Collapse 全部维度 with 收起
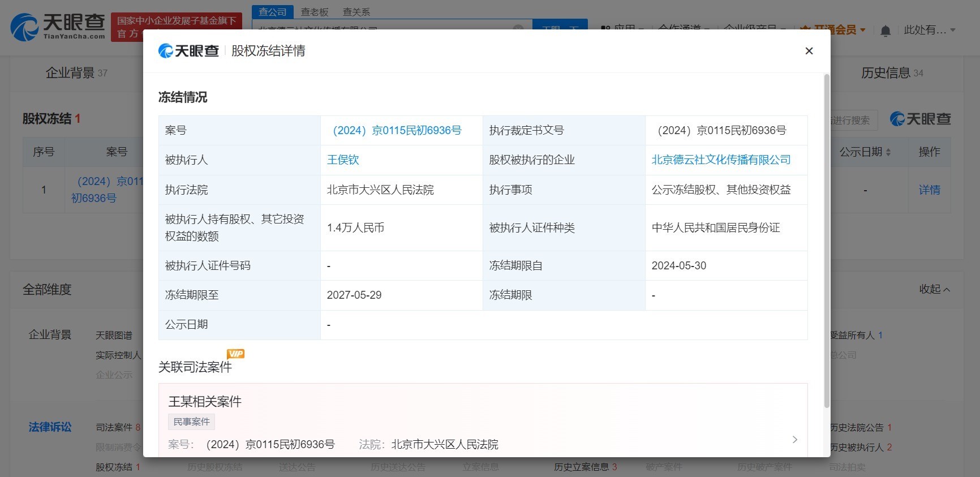 tap(935, 289)
